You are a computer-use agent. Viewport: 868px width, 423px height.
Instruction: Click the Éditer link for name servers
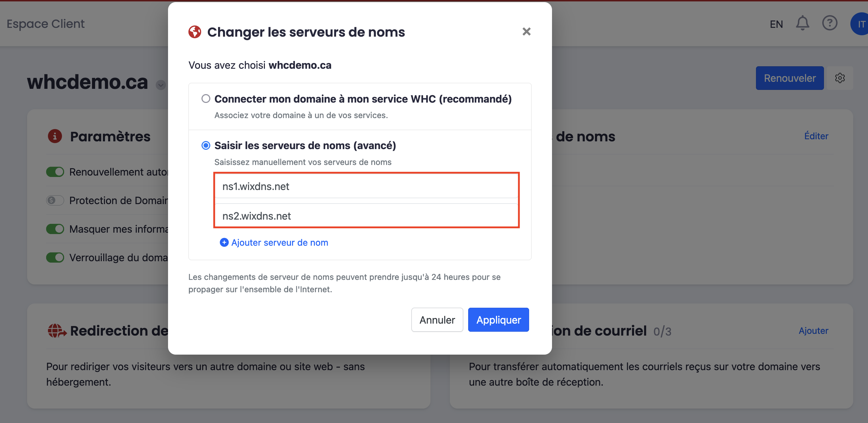point(816,136)
